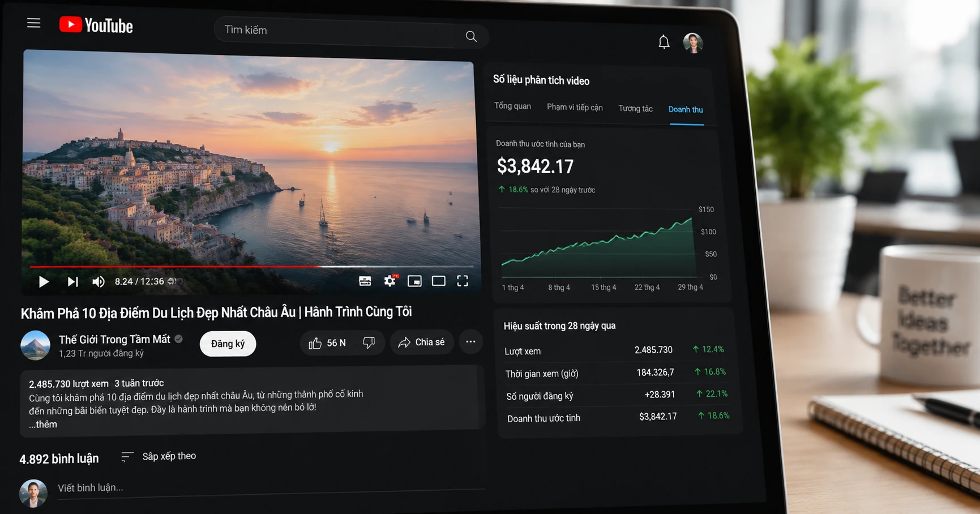The image size is (980, 514).
Task: Click the verified badge next to channel name
Action: pyautogui.click(x=178, y=339)
